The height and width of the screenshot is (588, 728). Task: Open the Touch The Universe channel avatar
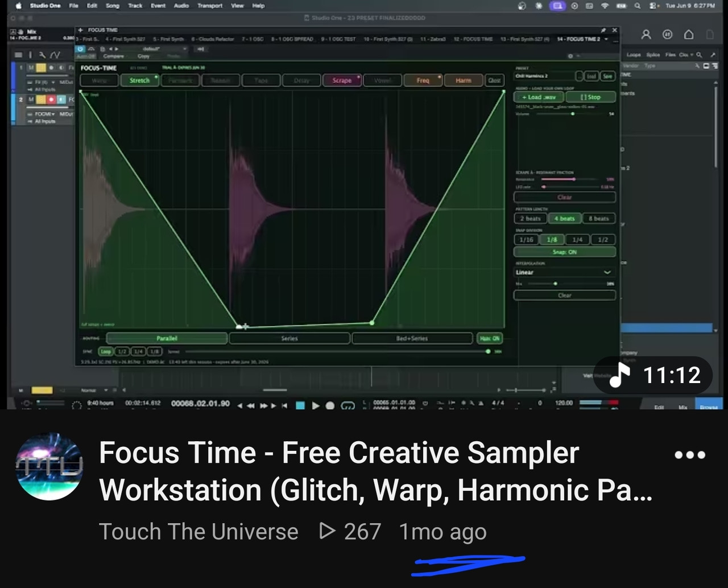(49, 467)
